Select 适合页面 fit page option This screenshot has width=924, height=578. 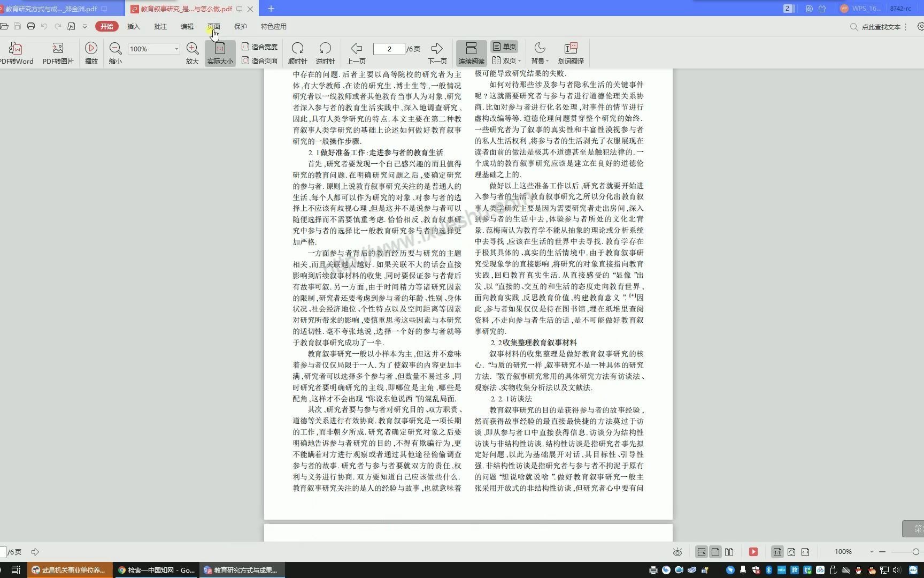pos(260,60)
